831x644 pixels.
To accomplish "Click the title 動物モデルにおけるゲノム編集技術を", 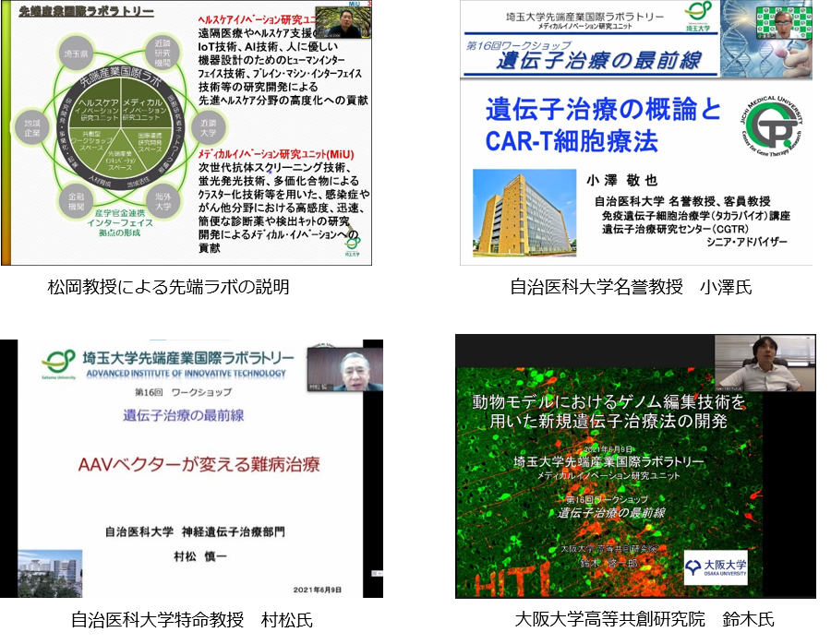I will [608, 402].
